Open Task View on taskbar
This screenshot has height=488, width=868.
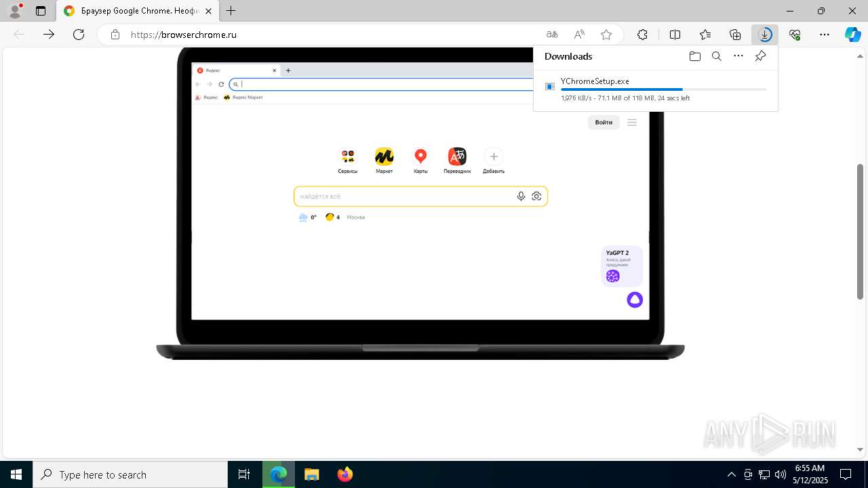pyautogui.click(x=245, y=474)
